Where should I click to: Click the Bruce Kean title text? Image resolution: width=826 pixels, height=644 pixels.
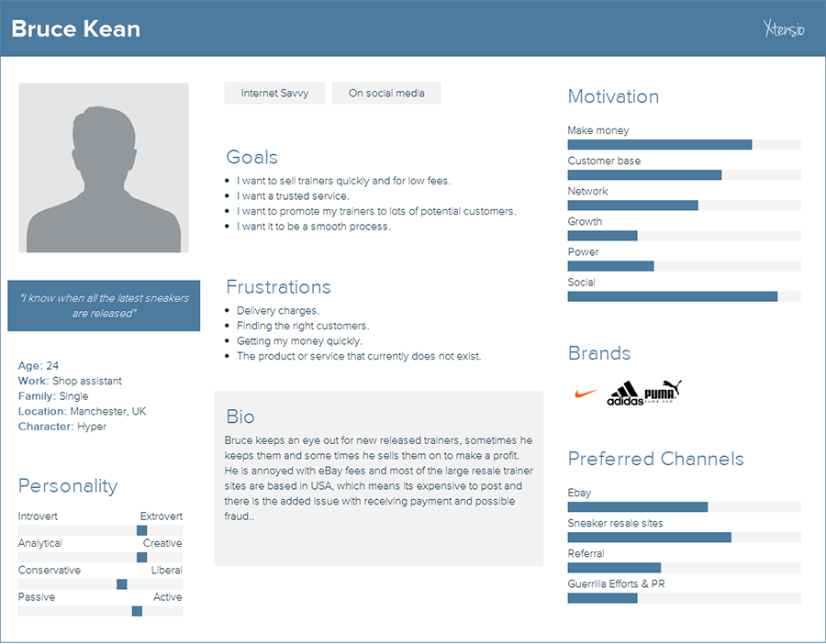76,28
